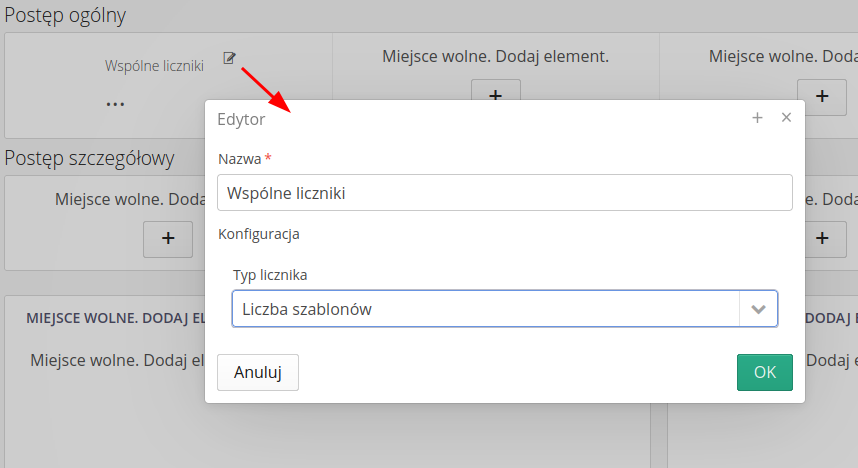Click the Wspólne liczniki widget label

tap(154, 66)
